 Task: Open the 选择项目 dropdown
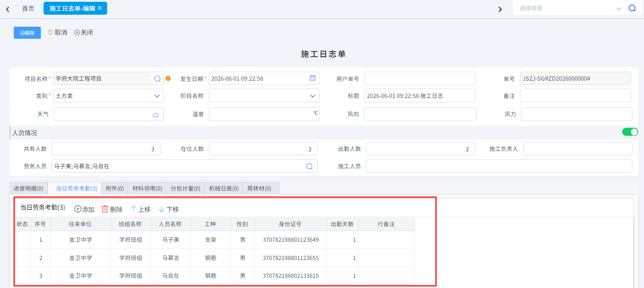point(619,8)
